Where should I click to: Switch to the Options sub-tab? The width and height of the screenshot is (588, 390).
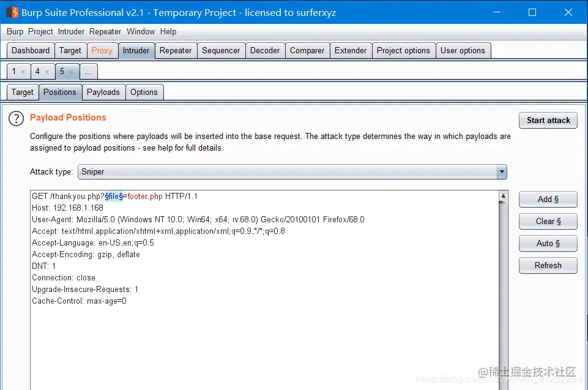coord(144,92)
